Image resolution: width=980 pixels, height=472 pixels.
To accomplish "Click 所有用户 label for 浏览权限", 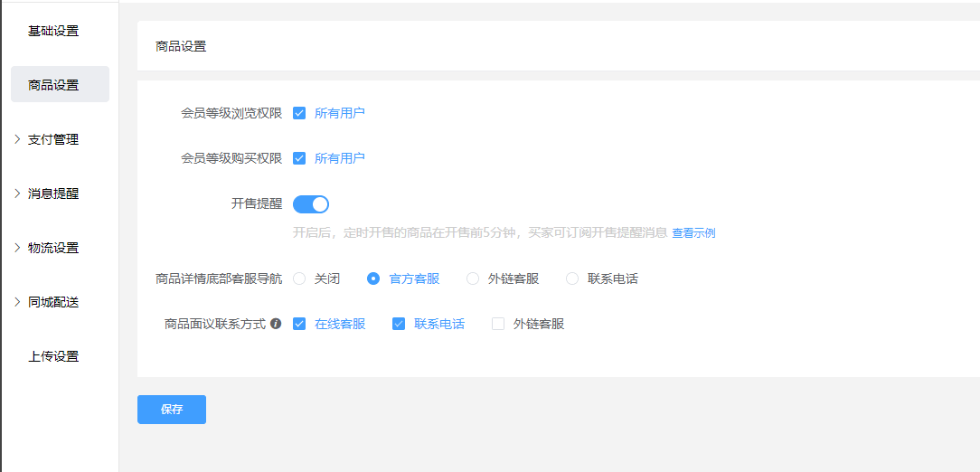I will coord(339,113).
